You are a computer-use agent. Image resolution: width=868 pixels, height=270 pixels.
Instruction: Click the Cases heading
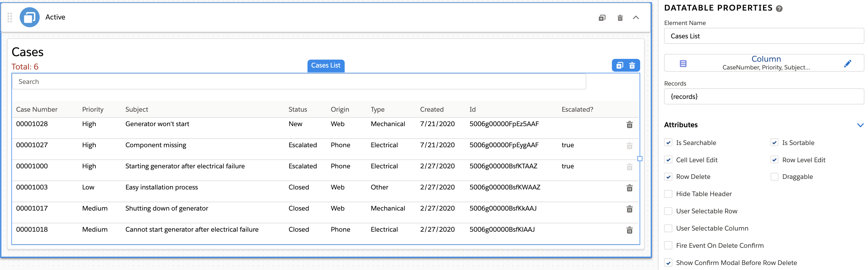pyautogui.click(x=28, y=52)
